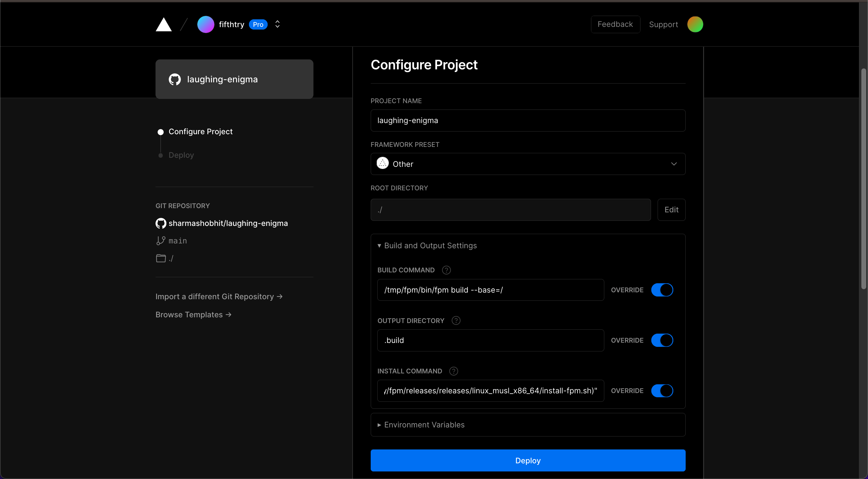
Task: Click Browse Templates link
Action: pos(193,314)
